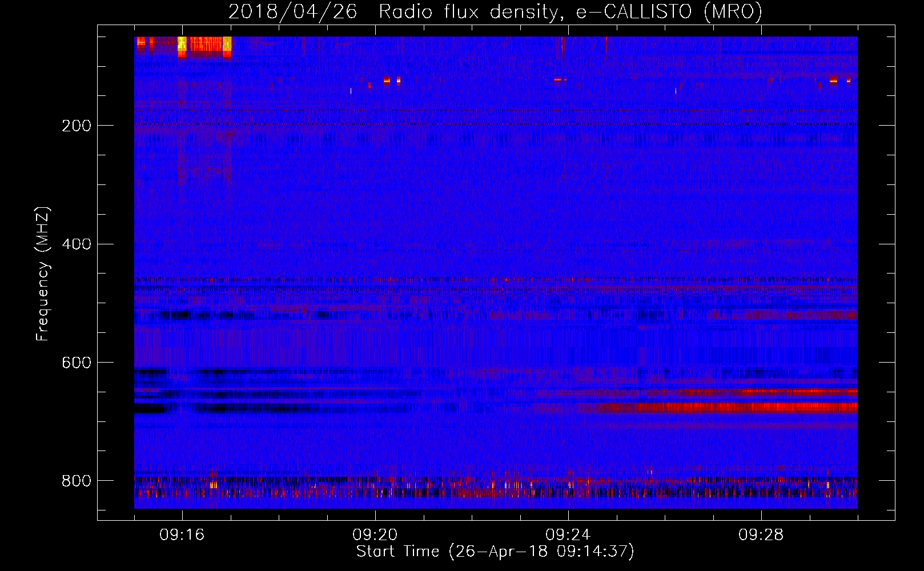
Task: Click the 09:16 time tick label
Action: (182, 535)
